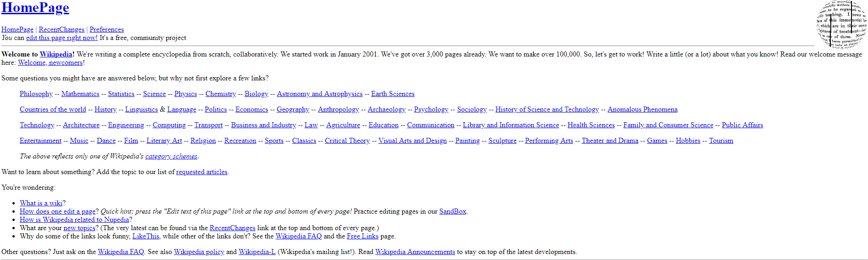868x260 pixels.
Task: Open Astronomy and Astrophysics
Action: tap(320, 94)
